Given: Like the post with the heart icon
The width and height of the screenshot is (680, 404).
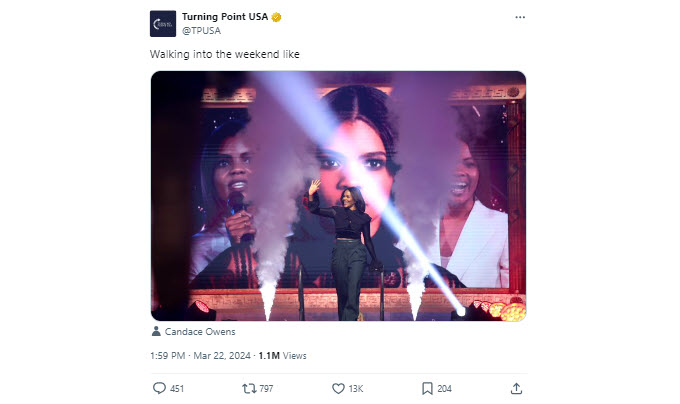Looking at the screenshot, I should (337, 388).
